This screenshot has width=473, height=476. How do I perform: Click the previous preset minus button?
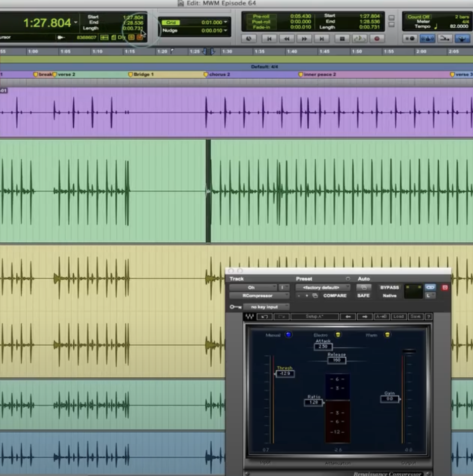point(299,296)
